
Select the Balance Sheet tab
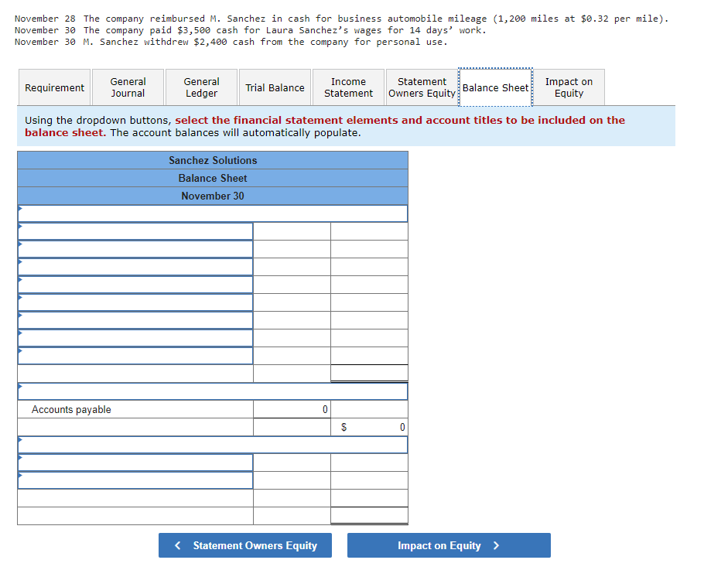496,87
